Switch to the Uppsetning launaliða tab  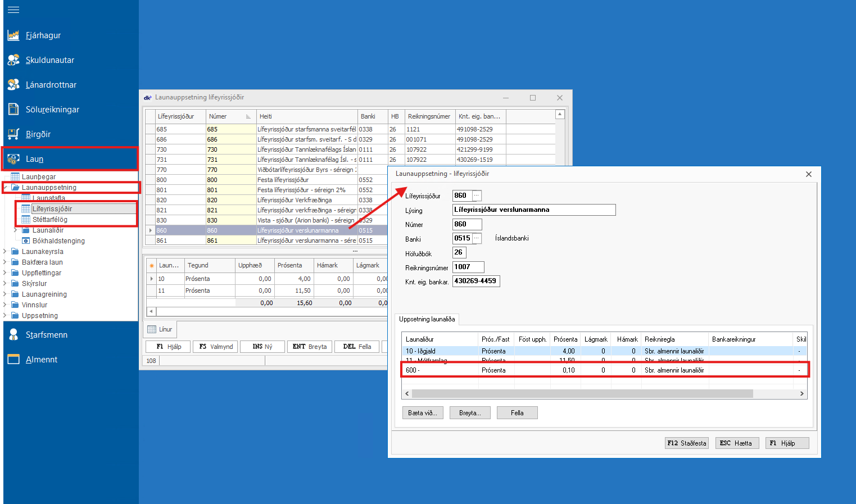427,319
